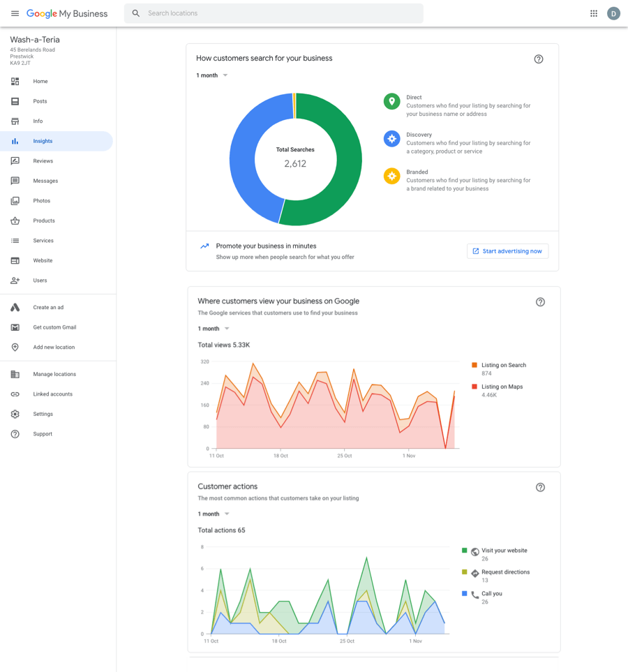The image size is (628, 672).
Task: Open the hamburger main menu icon
Action: 15,13
